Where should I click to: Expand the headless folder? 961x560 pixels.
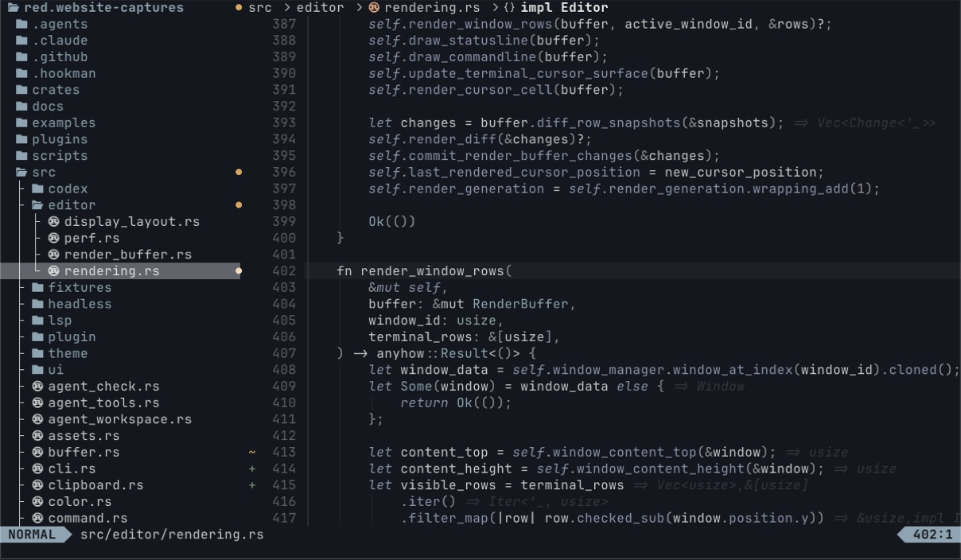(x=37, y=304)
